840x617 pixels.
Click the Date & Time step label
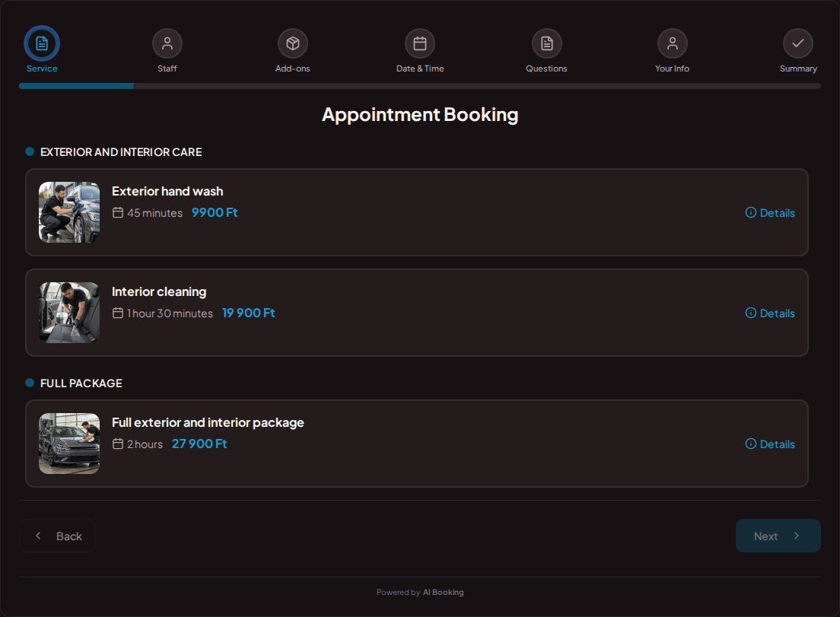(420, 68)
